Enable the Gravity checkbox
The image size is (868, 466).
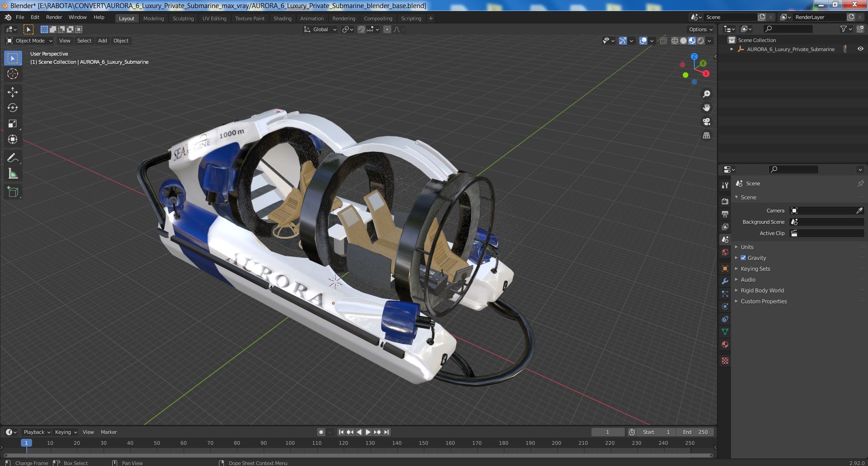point(743,258)
